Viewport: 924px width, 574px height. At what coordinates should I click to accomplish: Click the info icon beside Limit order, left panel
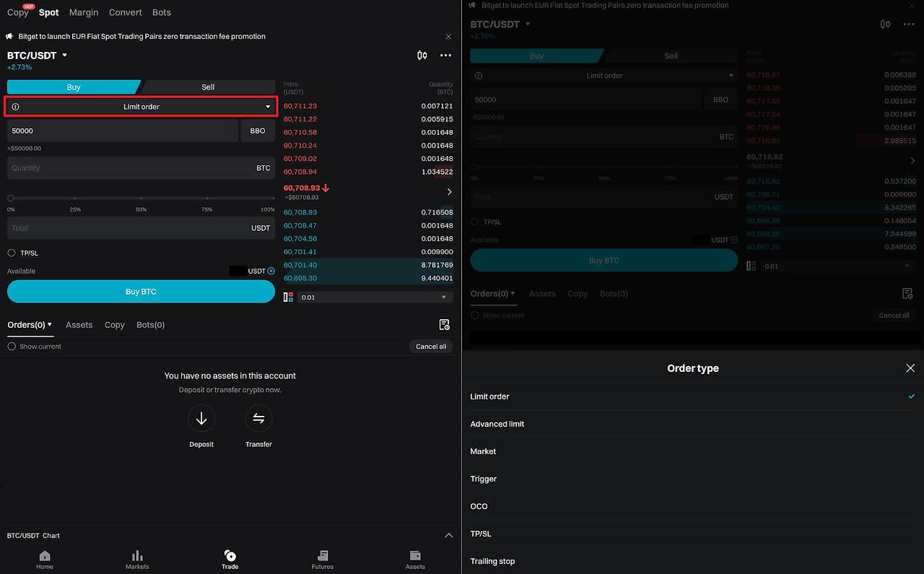pos(16,107)
